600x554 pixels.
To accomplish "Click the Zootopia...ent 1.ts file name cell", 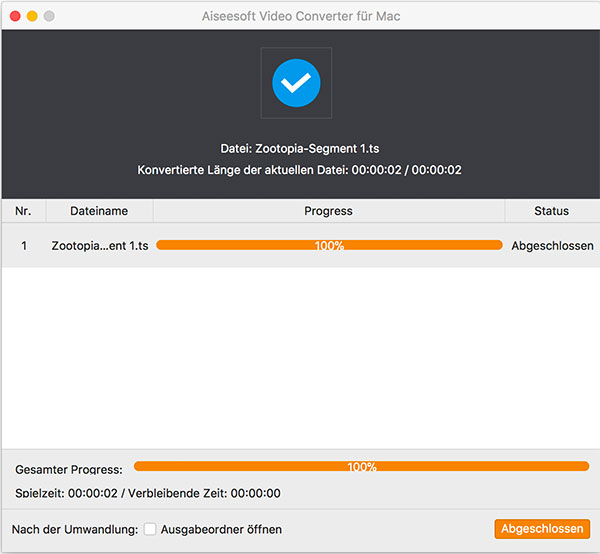I will pos(100,246).
